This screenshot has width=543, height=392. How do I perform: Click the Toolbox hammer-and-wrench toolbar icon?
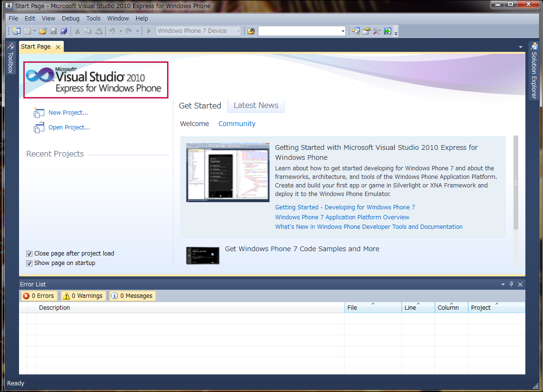coord(377,31)
